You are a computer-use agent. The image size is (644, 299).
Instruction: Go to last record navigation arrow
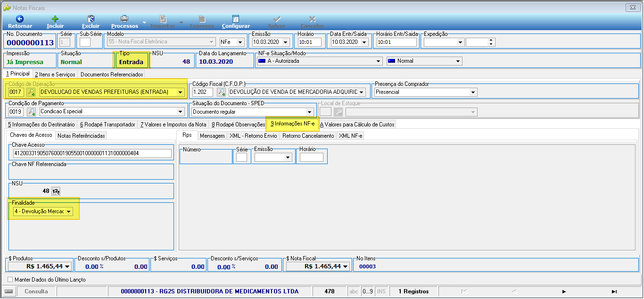614,291
